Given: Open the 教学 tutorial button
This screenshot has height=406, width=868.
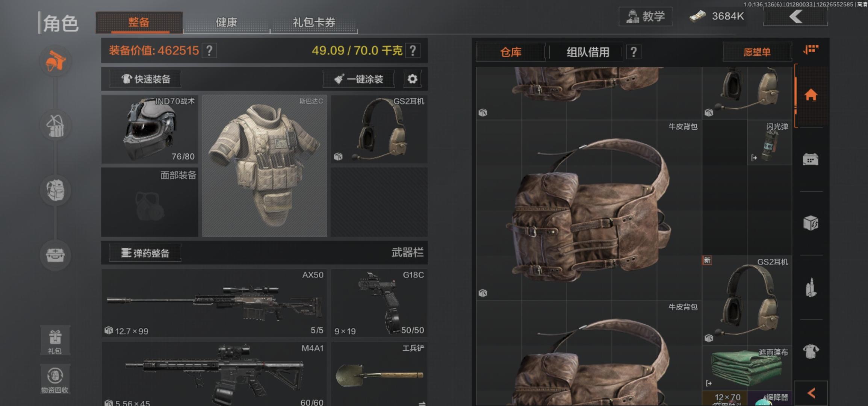Looking at the screenshot, I should click(646, 17).
